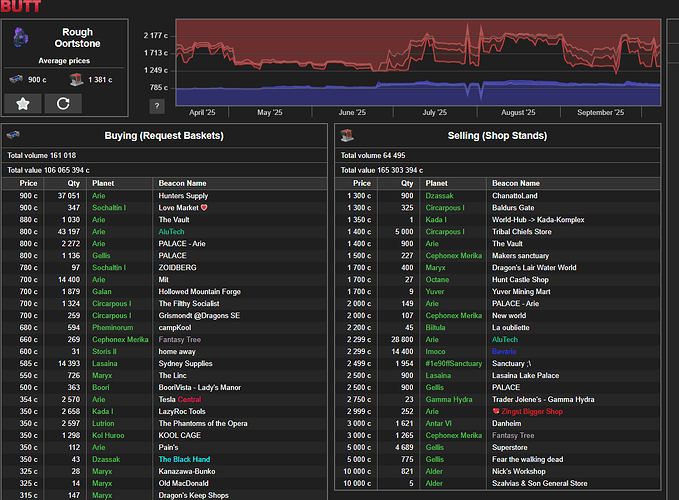
Task: Open the Hunters Supply beacon entry
Action: point(184,196)
